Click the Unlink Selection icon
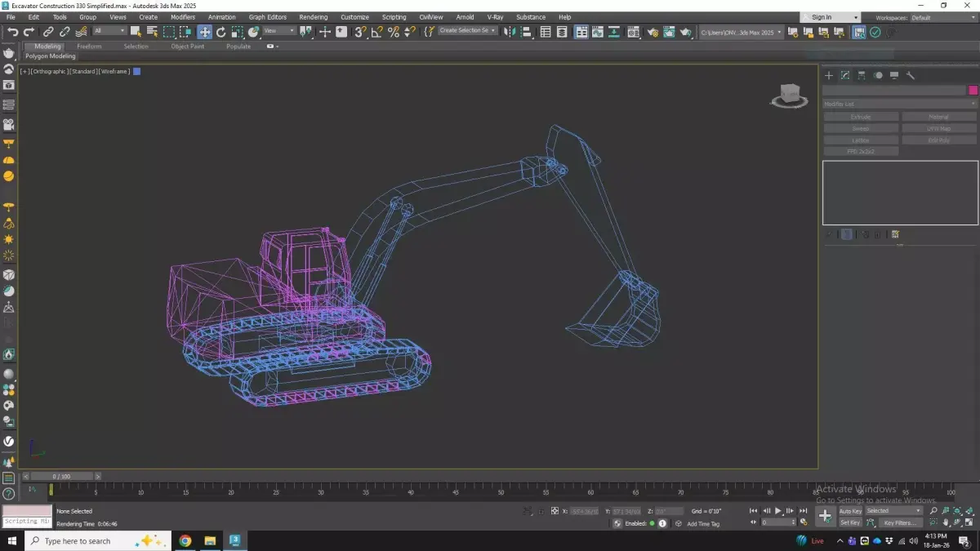The height and width of the screenshot is (551, 980). click(x=65, y=32)
